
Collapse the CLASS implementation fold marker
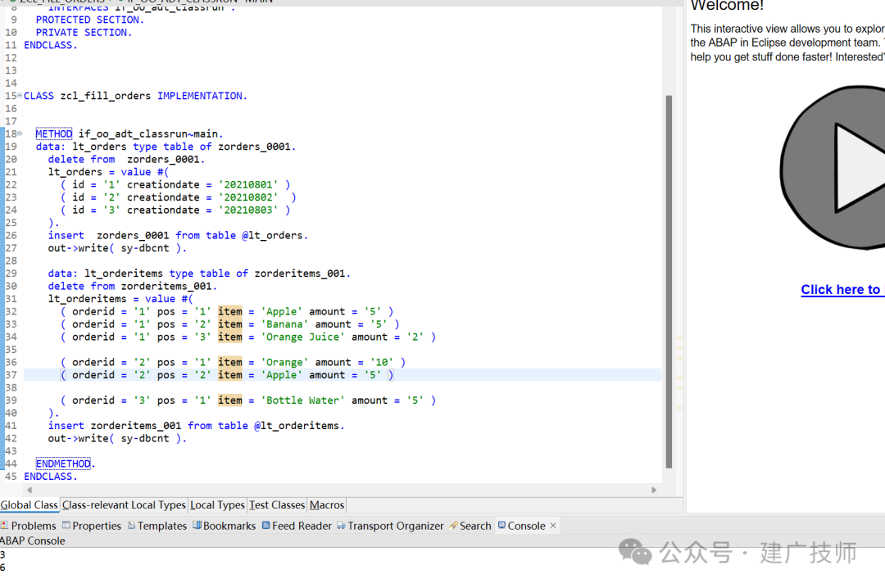20,95
